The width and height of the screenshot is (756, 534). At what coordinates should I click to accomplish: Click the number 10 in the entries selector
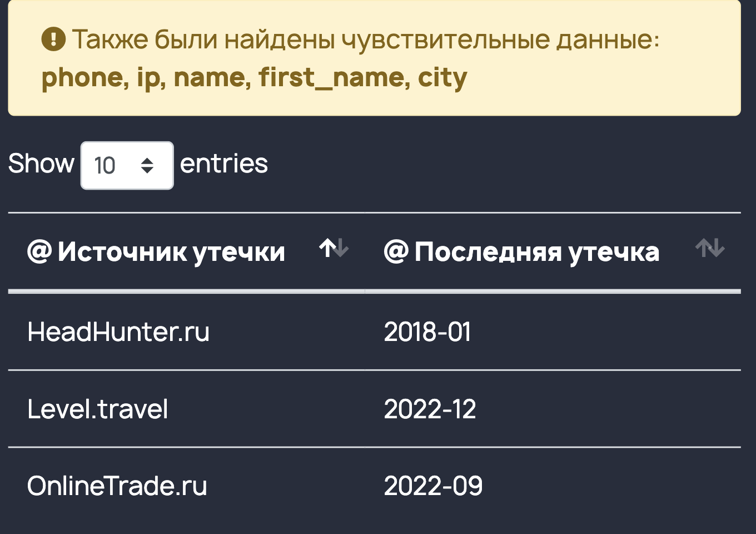click(105, 165)
